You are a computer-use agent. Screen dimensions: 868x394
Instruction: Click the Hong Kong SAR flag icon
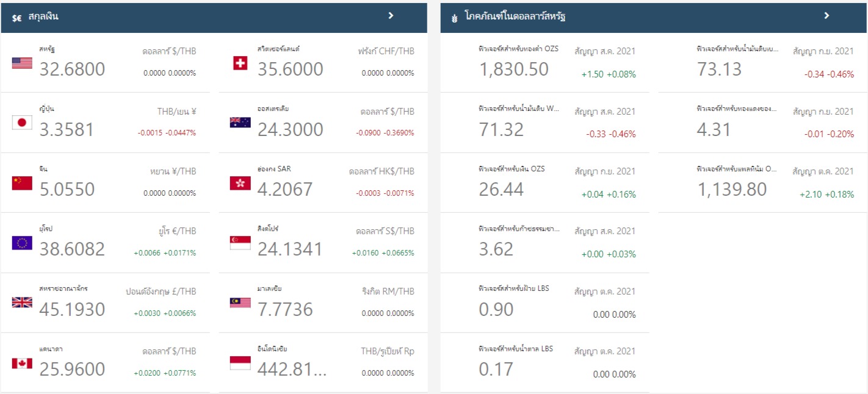(x=240, y=183)
